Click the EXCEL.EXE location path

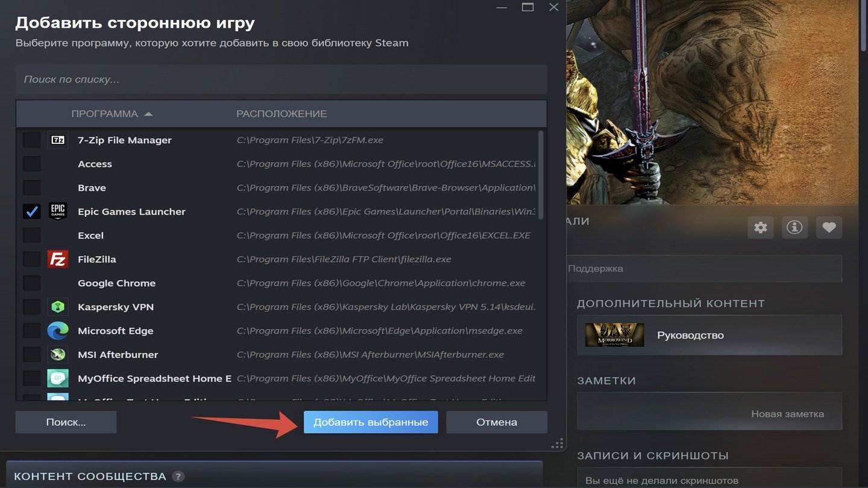(383, 236)
